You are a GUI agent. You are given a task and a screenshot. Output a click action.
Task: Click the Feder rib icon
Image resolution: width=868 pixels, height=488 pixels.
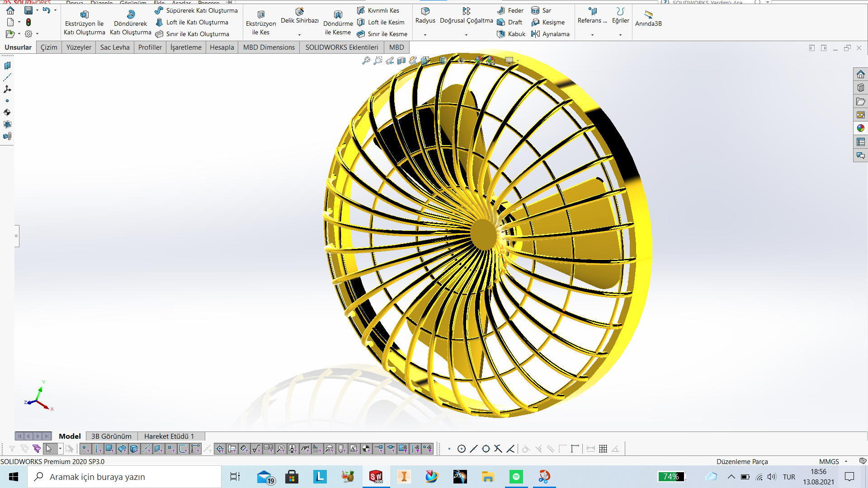pyautogui.click(x=501, y=10)
